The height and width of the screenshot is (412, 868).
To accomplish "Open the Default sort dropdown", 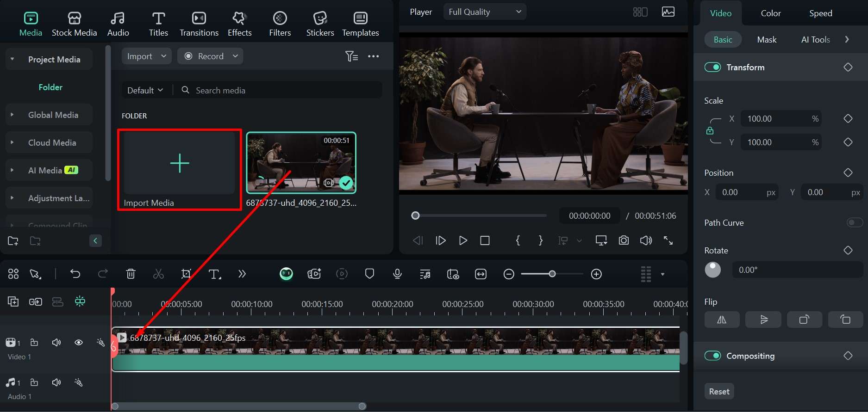I will tap(145, 90).
